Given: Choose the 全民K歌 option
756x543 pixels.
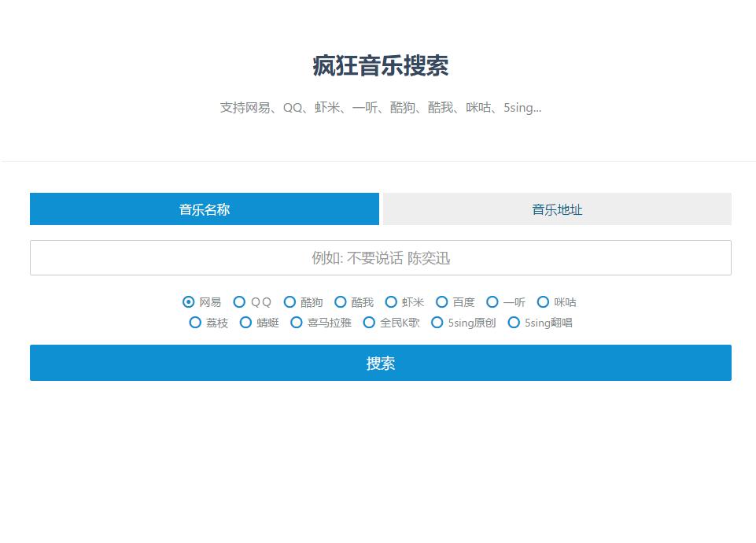Looking at the screenshot, I should pos(369,323).
